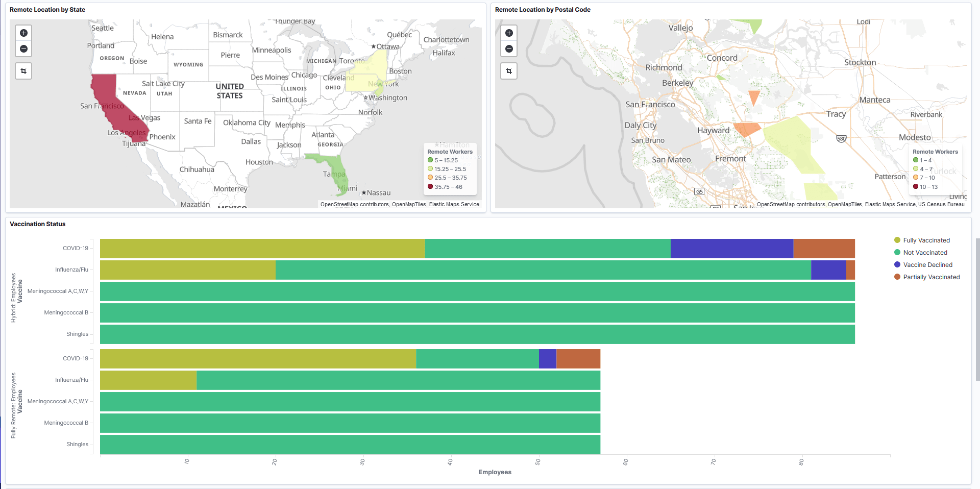Open the OpenStreetMap contributors link

(x=354, y=204)
